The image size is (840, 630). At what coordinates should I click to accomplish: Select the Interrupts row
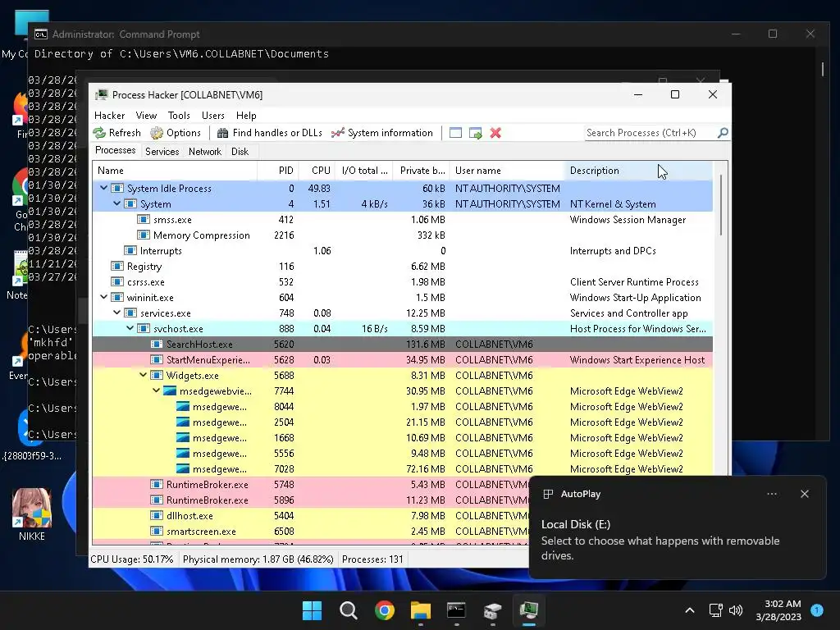tap(402, 251)
